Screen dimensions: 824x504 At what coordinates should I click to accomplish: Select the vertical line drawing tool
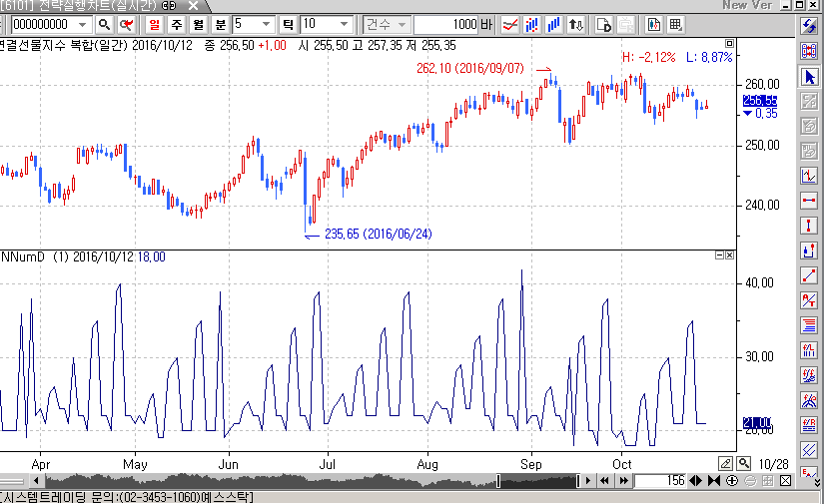(x=810, y=226)
